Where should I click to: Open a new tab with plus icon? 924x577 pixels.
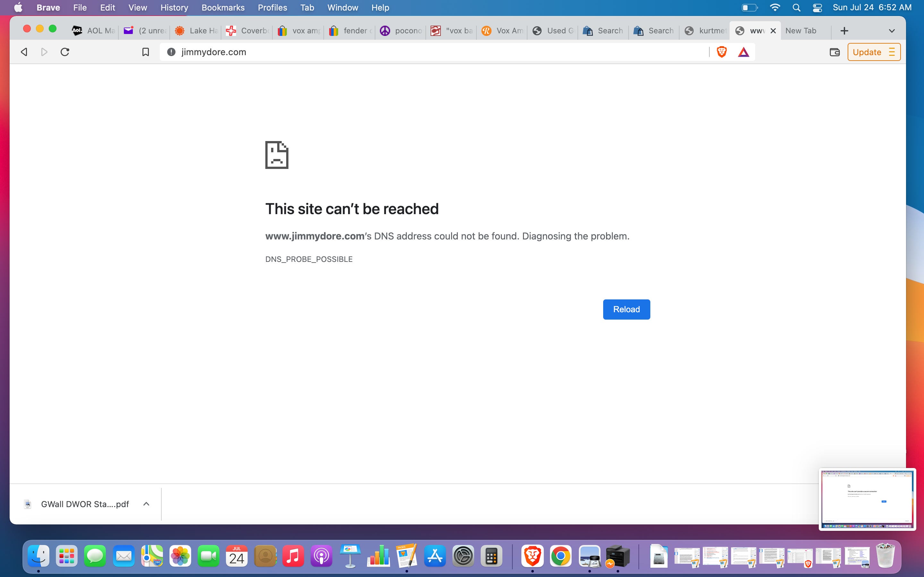844,30
